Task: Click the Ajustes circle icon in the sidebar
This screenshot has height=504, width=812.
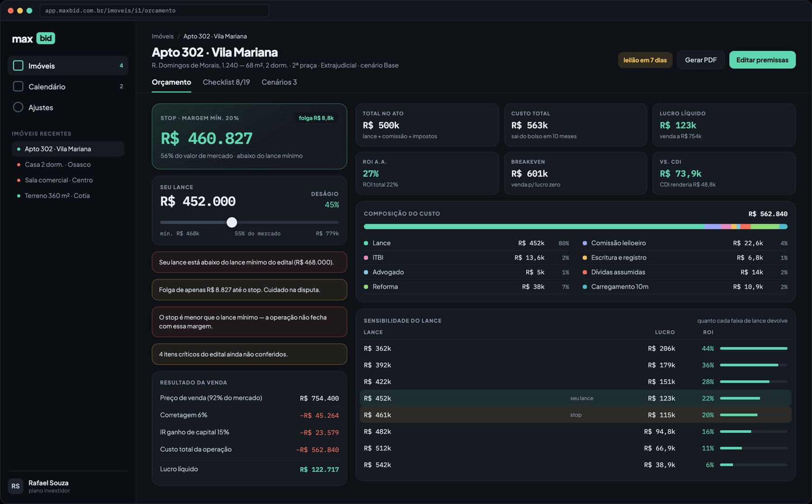Action: (x=18, y=107)
